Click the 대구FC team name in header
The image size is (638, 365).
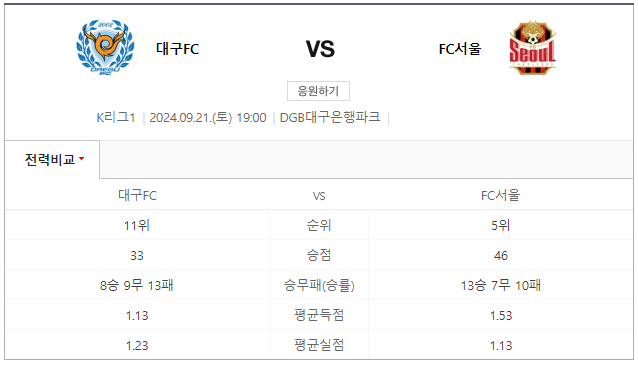177,49
